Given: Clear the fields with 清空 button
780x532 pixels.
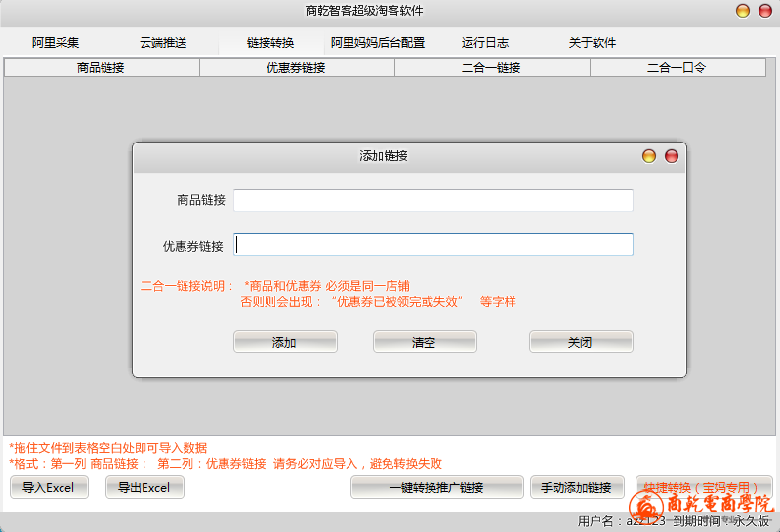Looking at the screenshot, I should [x=425, y=343].
